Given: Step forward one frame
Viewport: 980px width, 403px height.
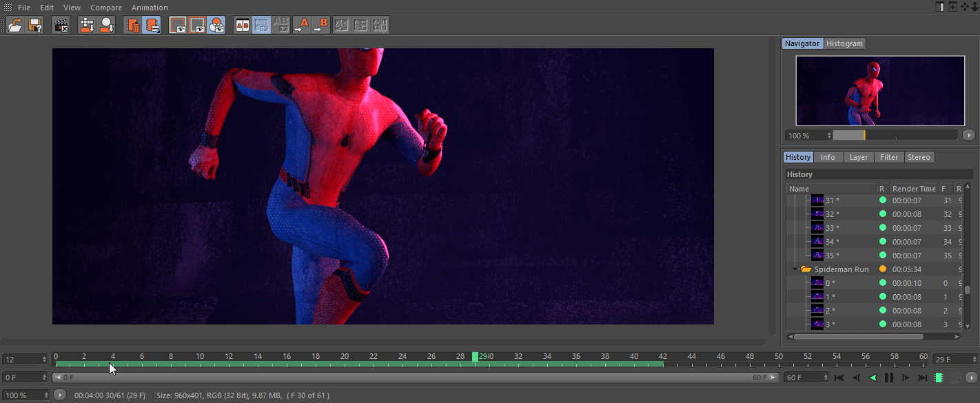Looking at the screenshot, I should pyautogui.click(x=906, y=378).
